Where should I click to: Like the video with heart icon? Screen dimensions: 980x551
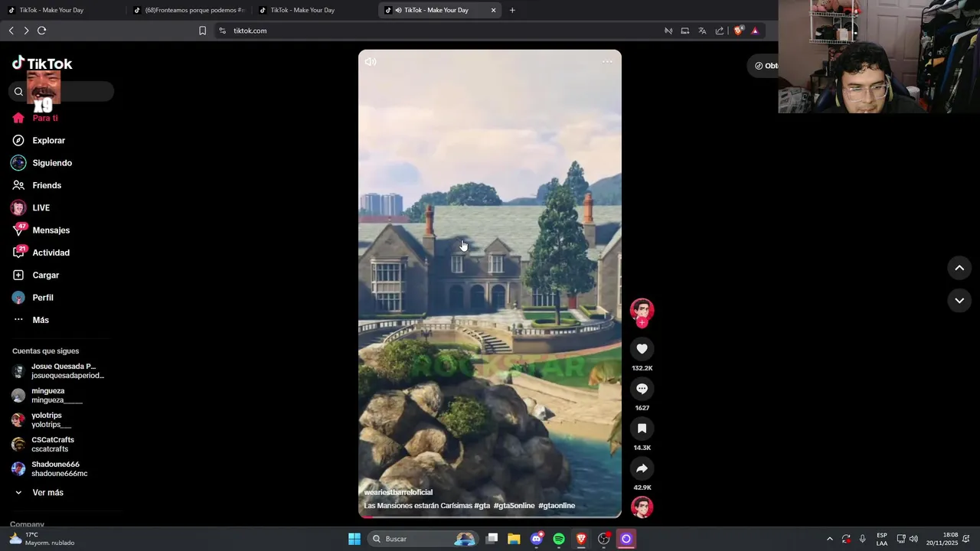click(x=642, y=349)
